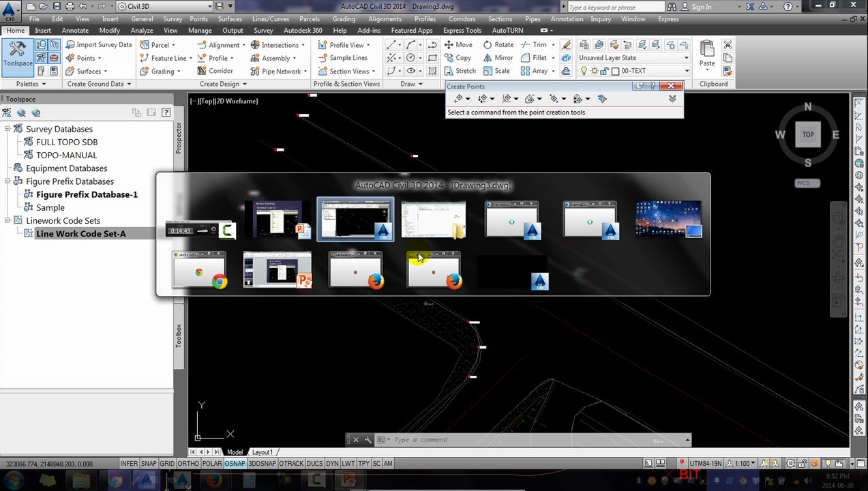This screenshot has width=868, height=491.
Task: Select the Stretch tool
Action: pyautogui.click(x=460, y=71)
